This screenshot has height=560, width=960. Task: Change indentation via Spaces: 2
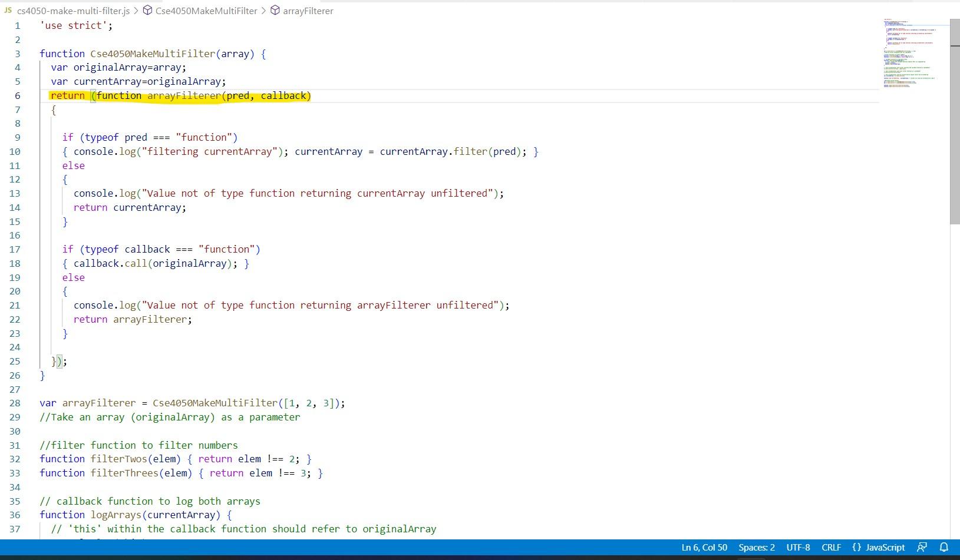click(756, 548)
